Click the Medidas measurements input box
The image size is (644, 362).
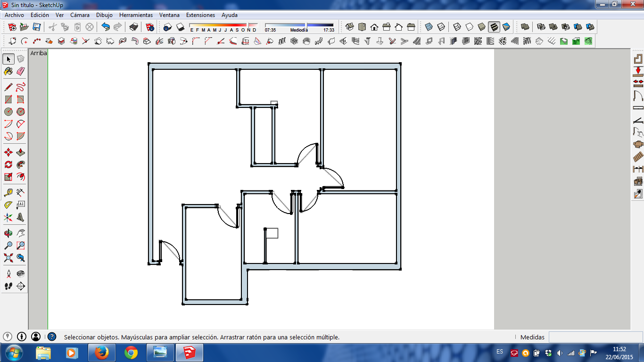595,337
